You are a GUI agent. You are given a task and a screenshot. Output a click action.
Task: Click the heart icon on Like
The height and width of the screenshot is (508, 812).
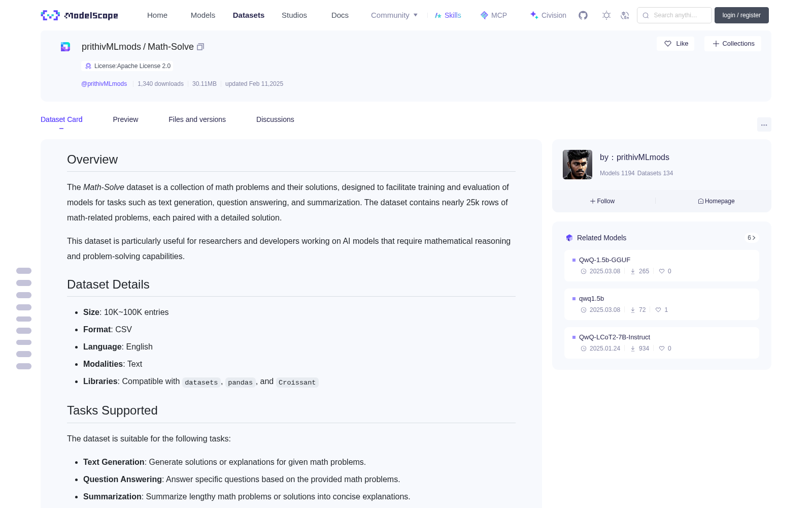pyautogui.click(x=668, y=44)
